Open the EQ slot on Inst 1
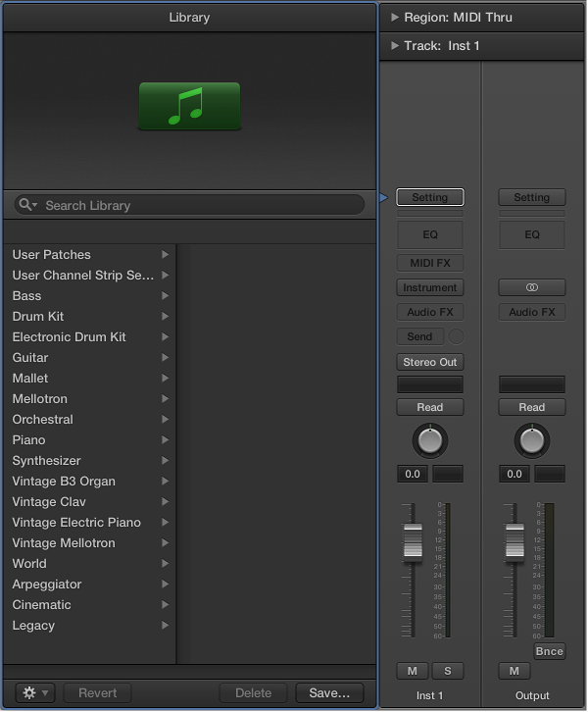The image size is (588, 712). [x=430, y=234]
